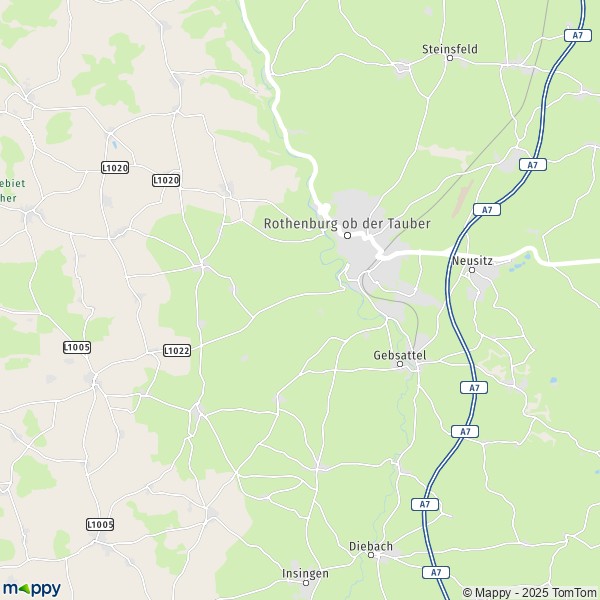
Task: Select the Insingen town marker
Action: click(306, 583)
